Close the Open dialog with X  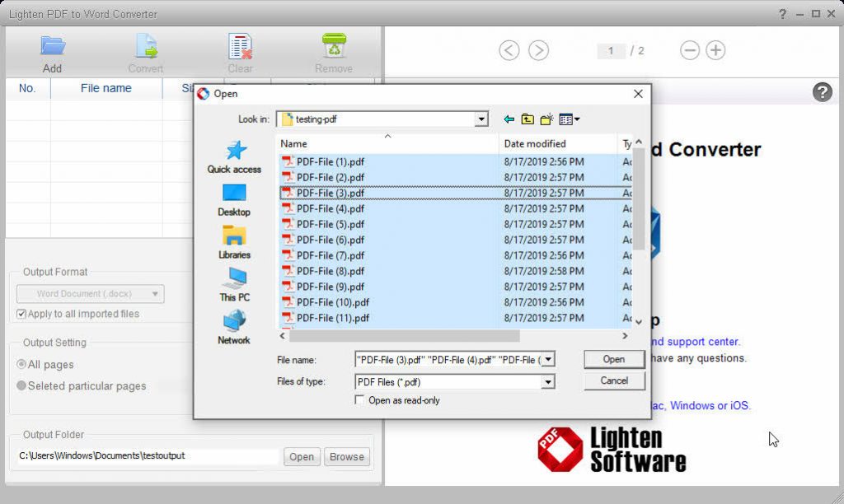[638, 94]
